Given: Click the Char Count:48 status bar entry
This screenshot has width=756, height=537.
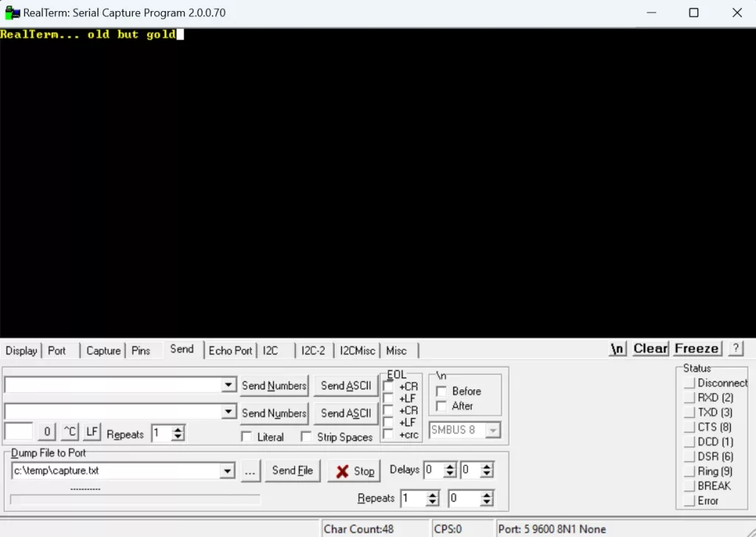Looking at the screenshot, I should [374, 530].
